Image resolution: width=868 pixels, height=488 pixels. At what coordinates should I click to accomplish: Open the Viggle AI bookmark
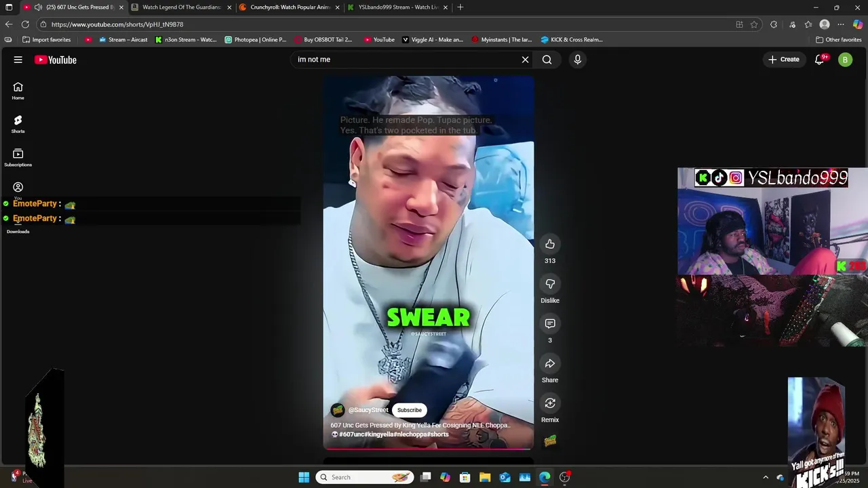[x=433, y=40]
